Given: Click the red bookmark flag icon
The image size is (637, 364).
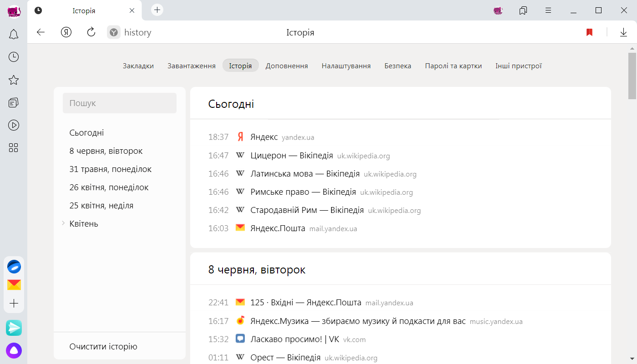Looking at the screenshot, I should click(589, 32).
